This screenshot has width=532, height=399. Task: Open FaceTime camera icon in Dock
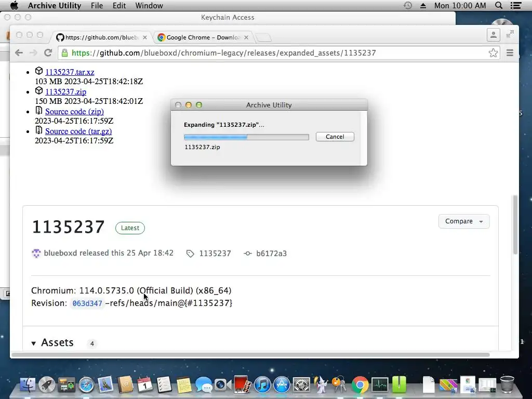tap(222, 385)
